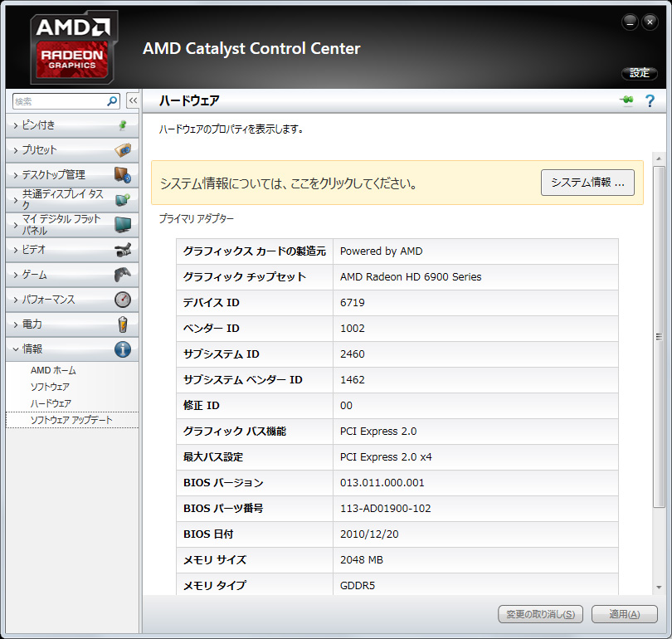Click the パフォーマンス gauge icon
Viewport: 672px width, 639px height.
point(123,299)
